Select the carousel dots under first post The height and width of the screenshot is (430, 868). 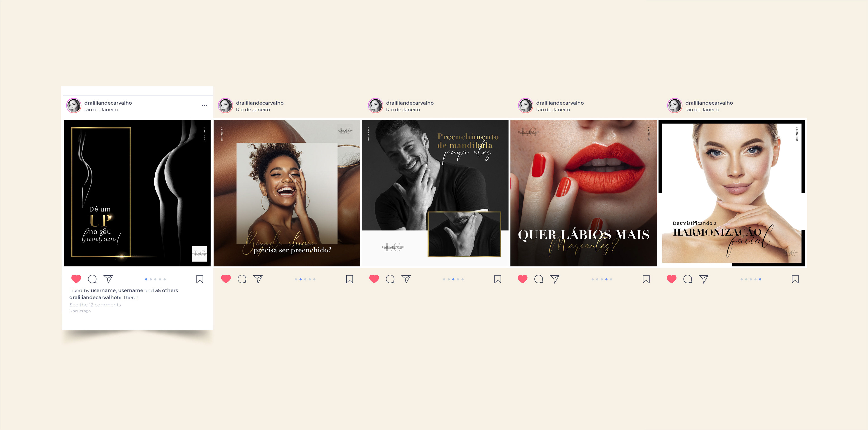click(x=155, y=279)
